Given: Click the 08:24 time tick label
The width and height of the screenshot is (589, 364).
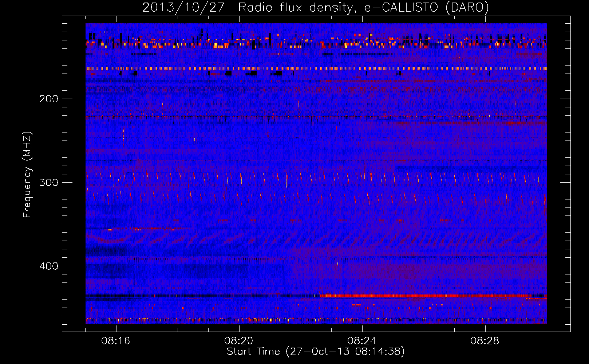Looking at the screenshot, I should click(362, 341).
